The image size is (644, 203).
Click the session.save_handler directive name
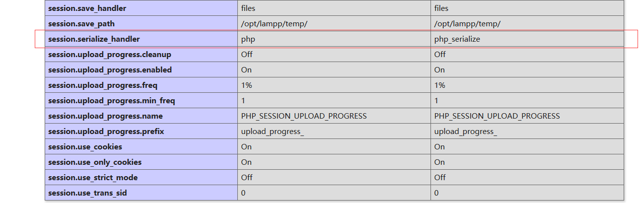click(87, 8)
